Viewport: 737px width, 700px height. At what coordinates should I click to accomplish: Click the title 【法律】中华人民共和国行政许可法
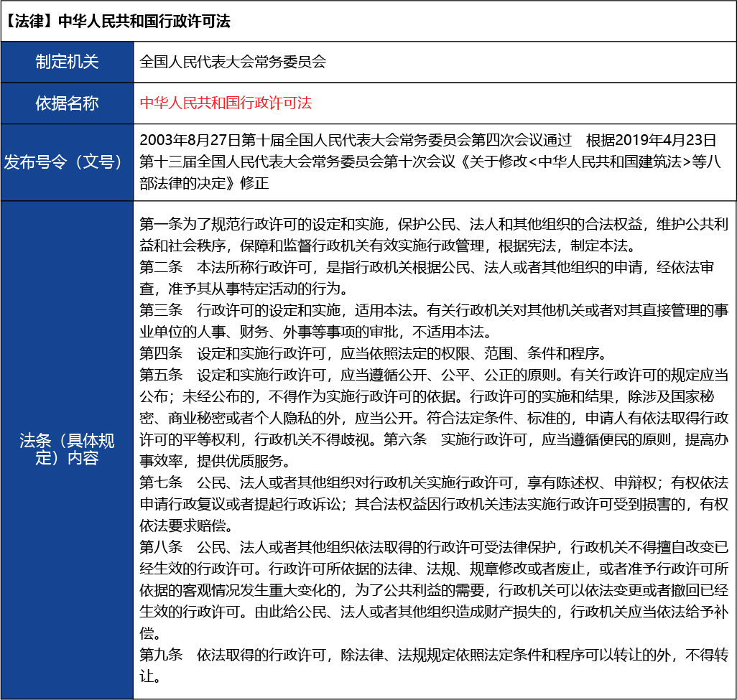point(118,21)
